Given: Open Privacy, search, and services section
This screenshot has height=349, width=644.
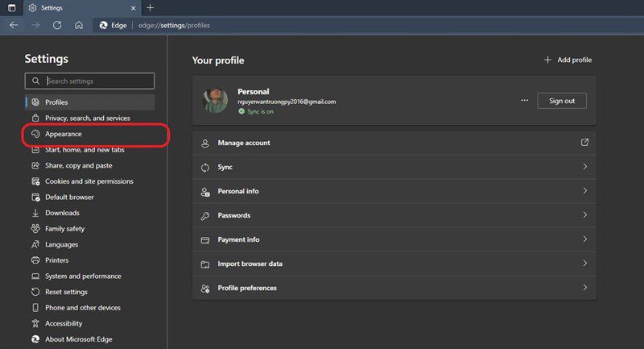Looking at the screenshot, I should [x=90, y=118].
